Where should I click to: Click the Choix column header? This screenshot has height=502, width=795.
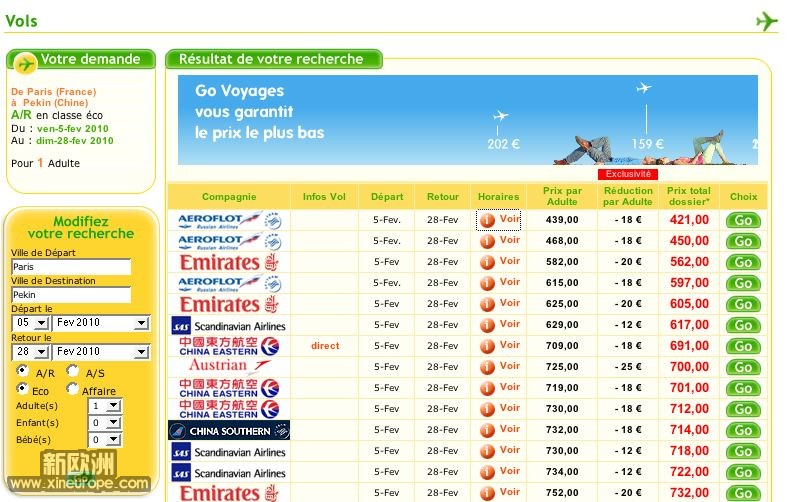pos(743,197)
